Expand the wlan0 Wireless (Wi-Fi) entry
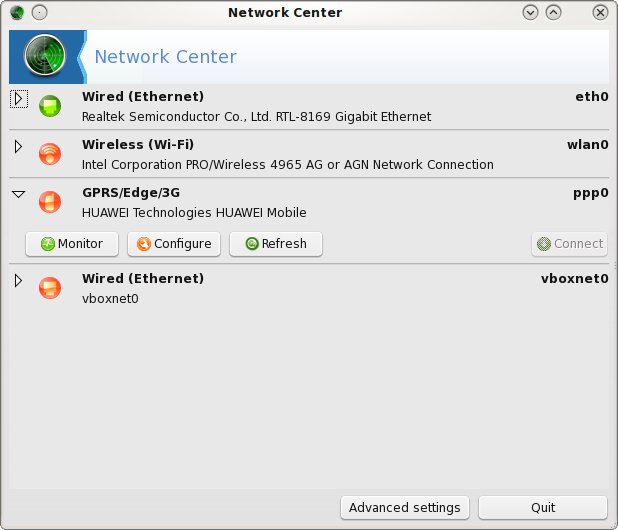The width and height of the screenshot is (618, 530). [x=18, y=147]
